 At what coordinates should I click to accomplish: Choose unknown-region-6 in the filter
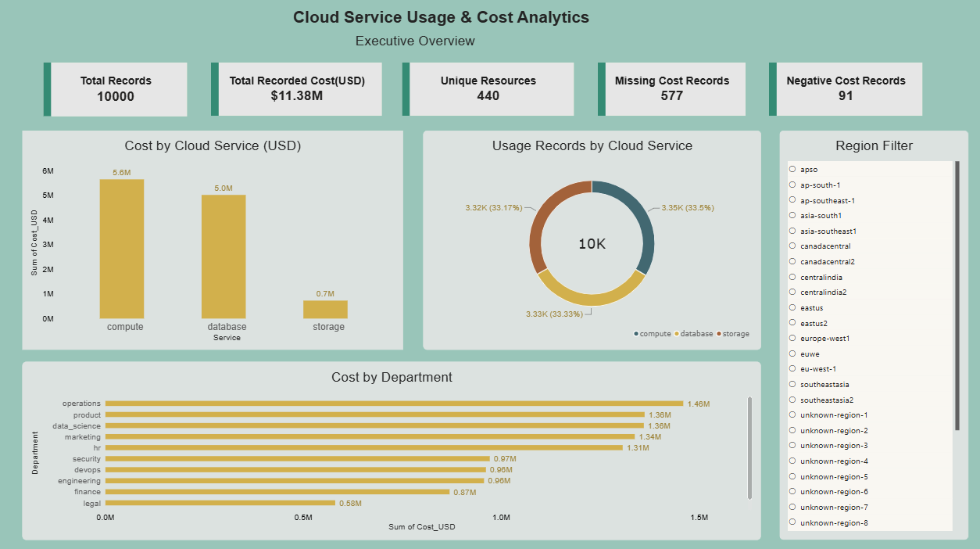(792, 491)
